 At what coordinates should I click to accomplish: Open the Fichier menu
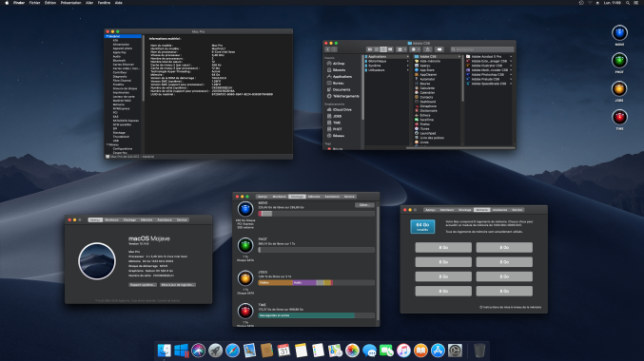click(34, 3)
